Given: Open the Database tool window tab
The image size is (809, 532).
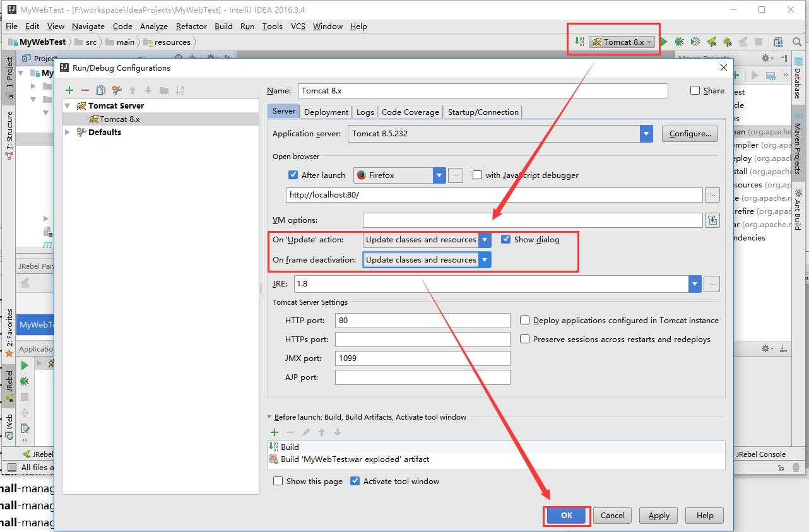Looking at the screenshot, I should (x=798, y=79).
